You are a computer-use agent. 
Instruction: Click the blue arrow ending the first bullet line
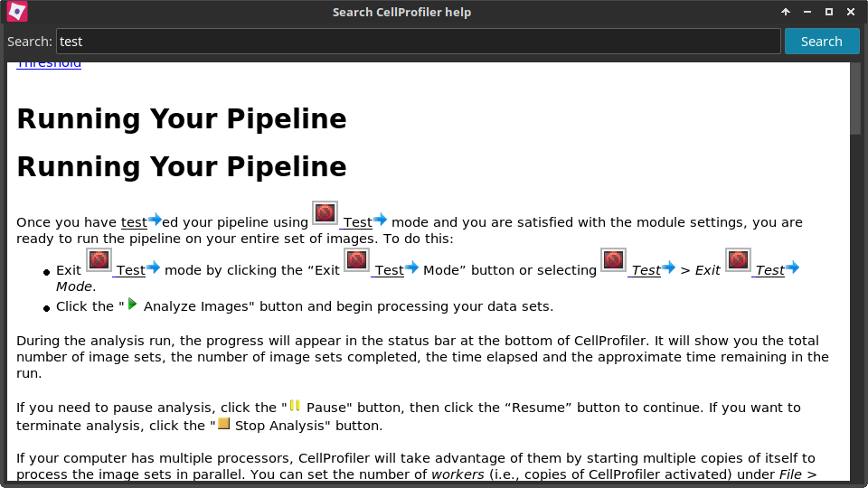click(x=793, y=267)
